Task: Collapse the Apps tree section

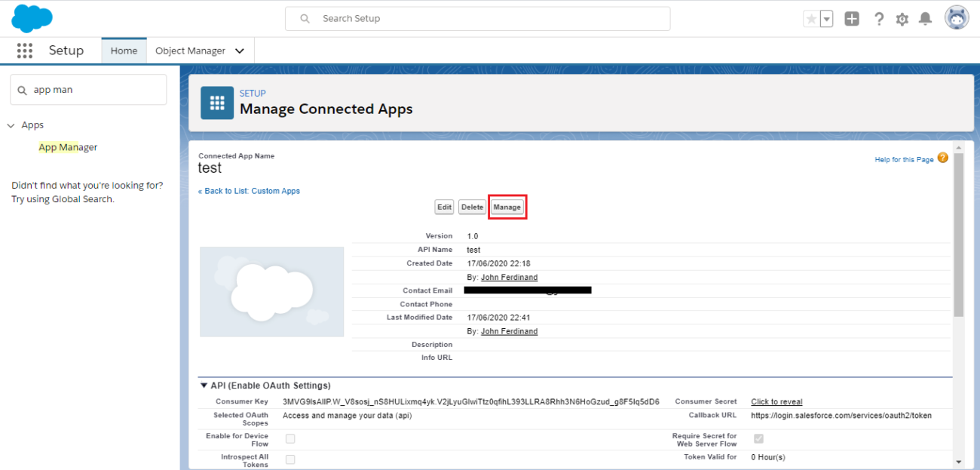Action: tap(11, 124)
